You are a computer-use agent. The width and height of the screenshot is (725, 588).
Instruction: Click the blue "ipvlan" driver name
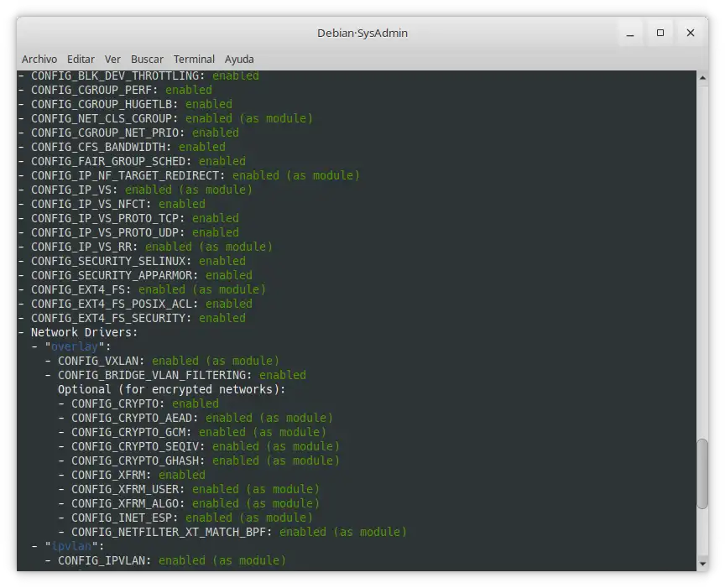(x=71, y=546)
